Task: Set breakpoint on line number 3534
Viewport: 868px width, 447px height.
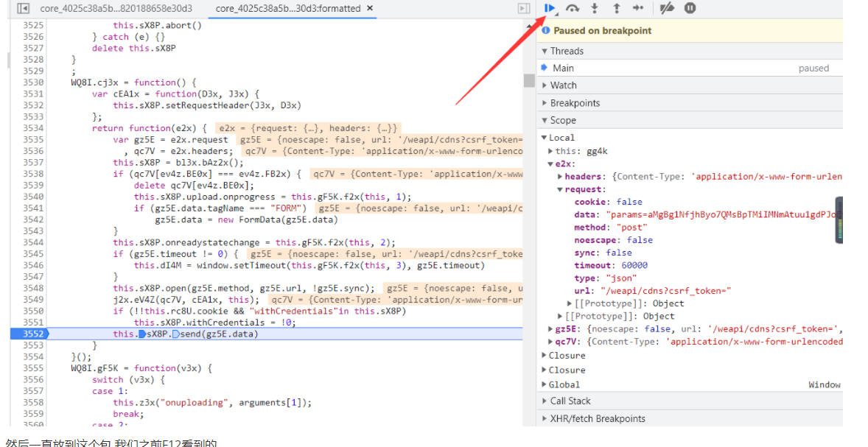Action: [x=33, y=128]
